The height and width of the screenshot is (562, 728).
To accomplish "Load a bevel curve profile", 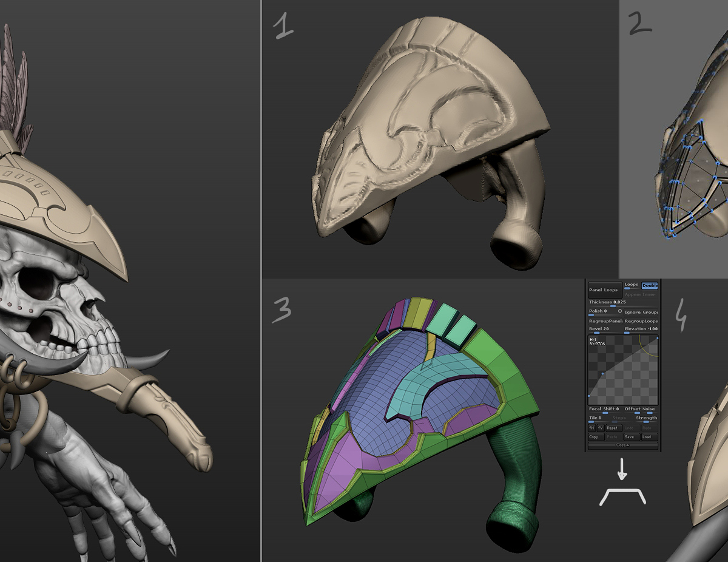I will coord(649,437).
